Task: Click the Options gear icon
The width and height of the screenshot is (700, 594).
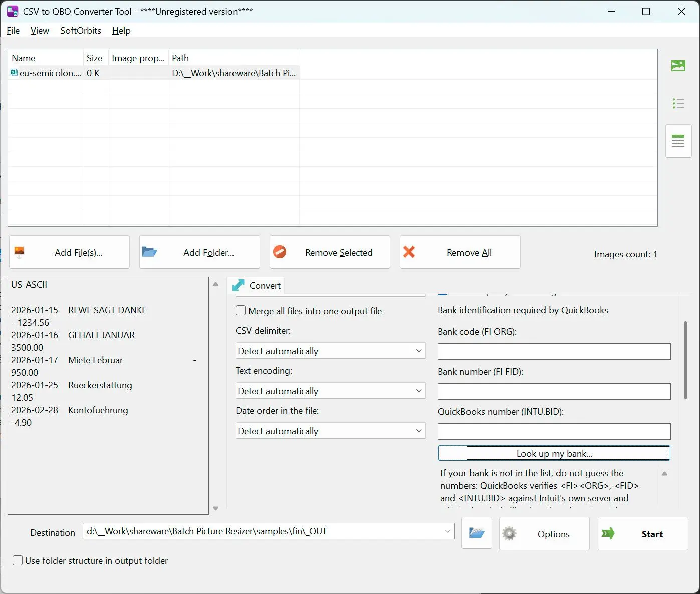Action: [509, 533]
